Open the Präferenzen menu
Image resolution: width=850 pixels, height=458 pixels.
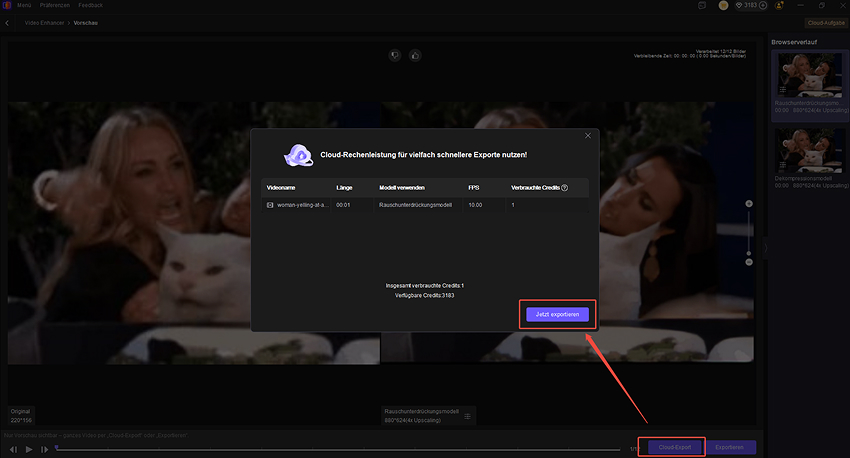tap(55, 6)
